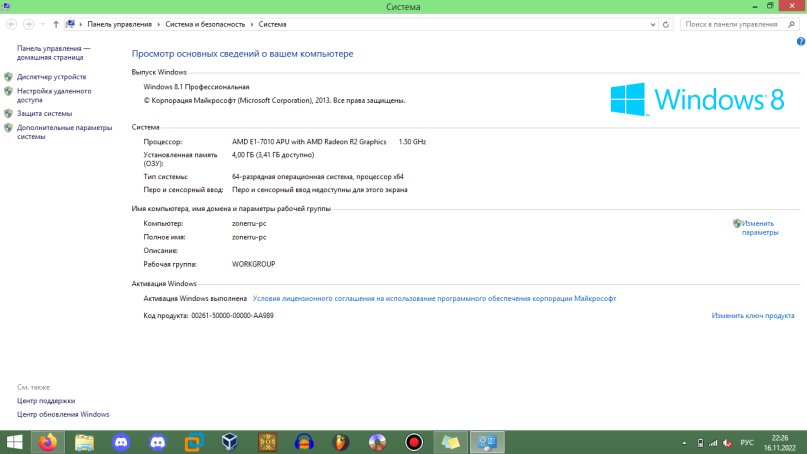Click the Back navigation arrow
The image size is (807, 454).
click(x=11, y=24)
